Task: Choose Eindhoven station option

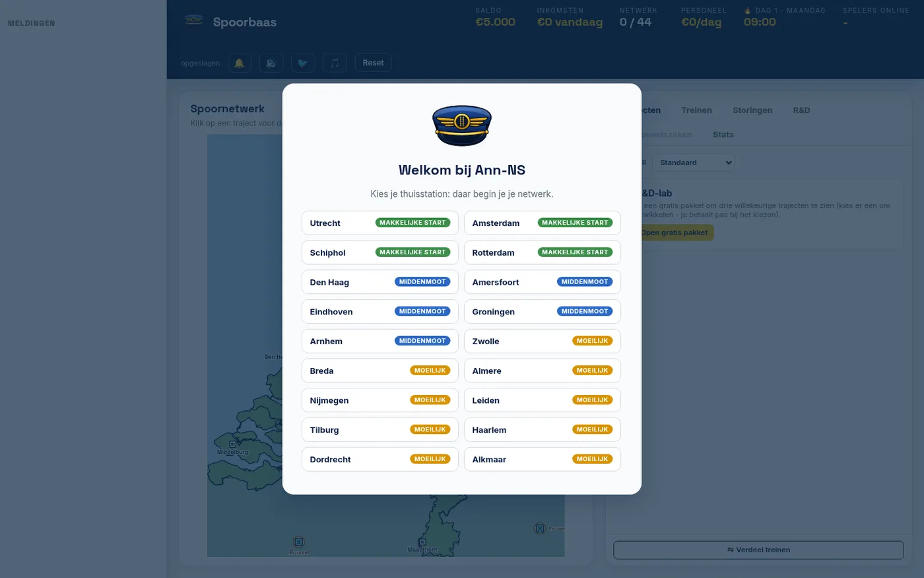Action: (x=380, y=312)
